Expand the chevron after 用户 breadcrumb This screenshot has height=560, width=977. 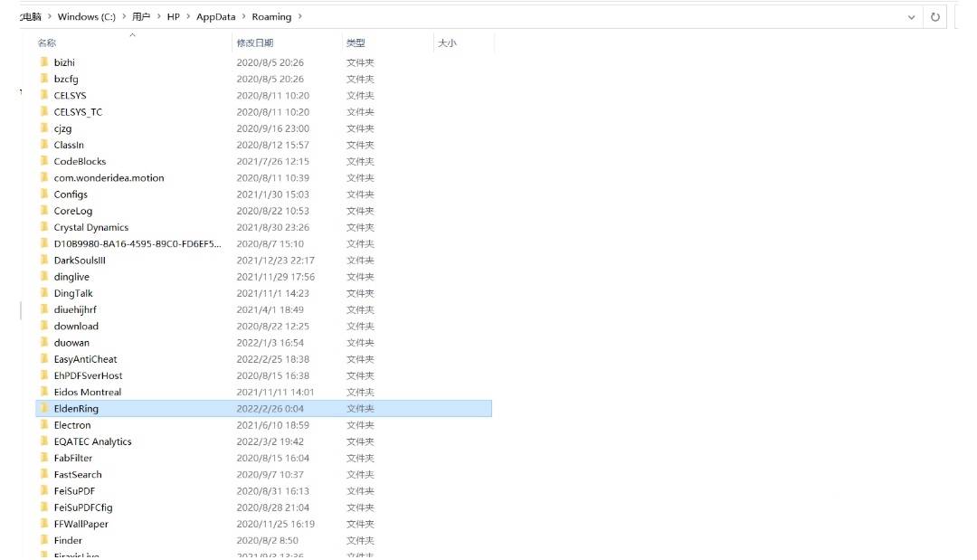tap(158, 17)
